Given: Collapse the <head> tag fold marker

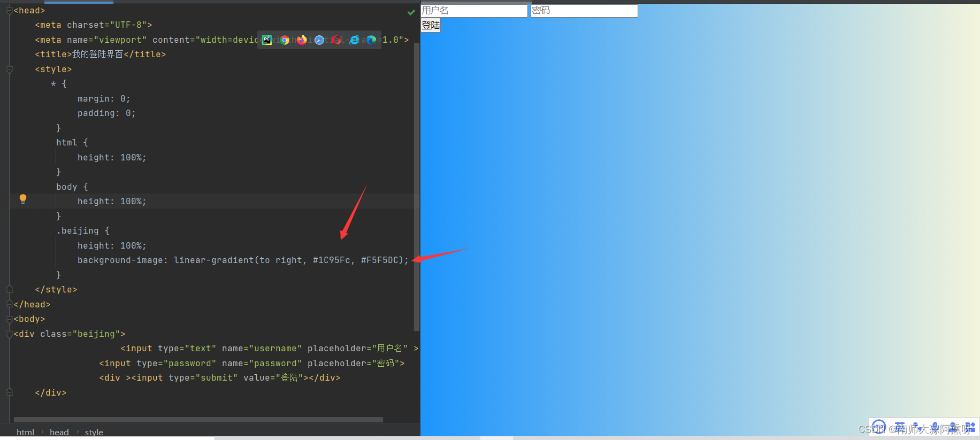Looking at the screenshot, I should click(9, 11).
